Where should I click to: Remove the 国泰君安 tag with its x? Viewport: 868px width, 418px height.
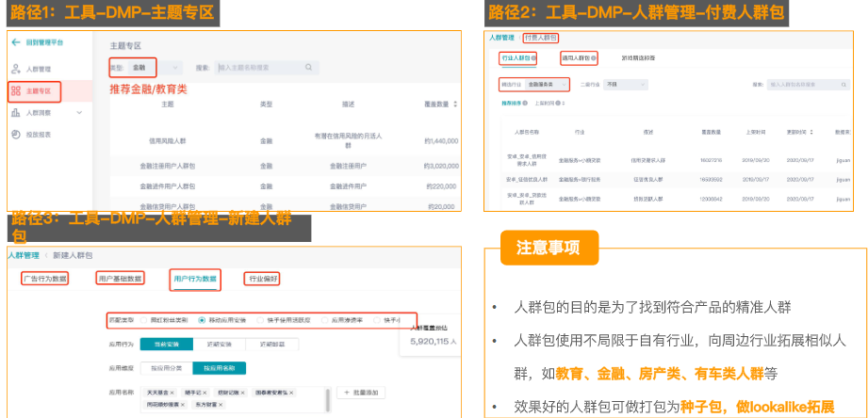(290, 393)
